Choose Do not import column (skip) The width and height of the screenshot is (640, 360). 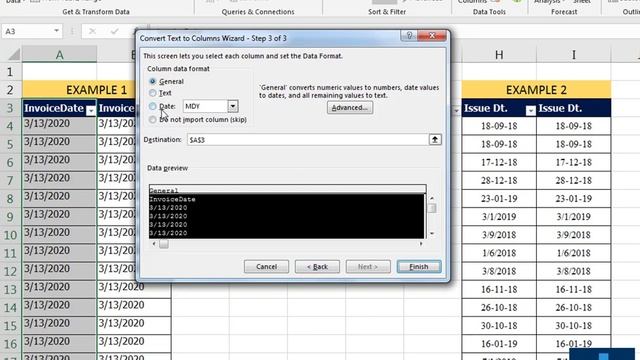pos(153,120)
